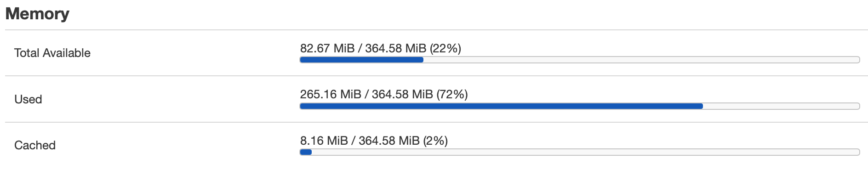868x170 pixels.
Task: Select the Cached row label
Action: (35, 145)
